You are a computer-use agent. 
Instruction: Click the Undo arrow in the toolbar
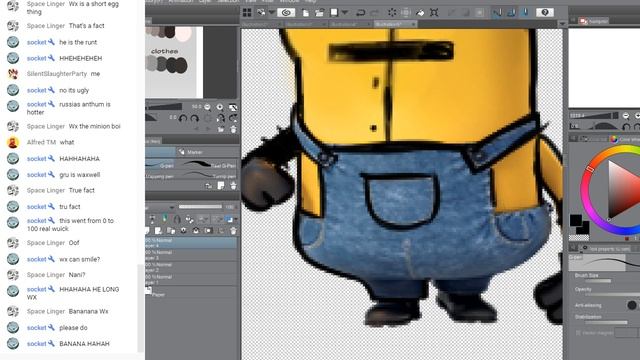click(x=360, y=13)
